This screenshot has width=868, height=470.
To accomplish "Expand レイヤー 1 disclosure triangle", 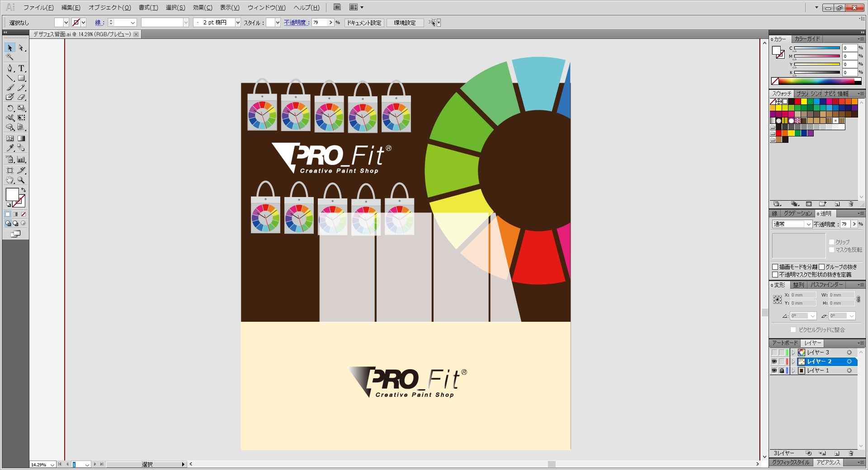I will (793, 371).
